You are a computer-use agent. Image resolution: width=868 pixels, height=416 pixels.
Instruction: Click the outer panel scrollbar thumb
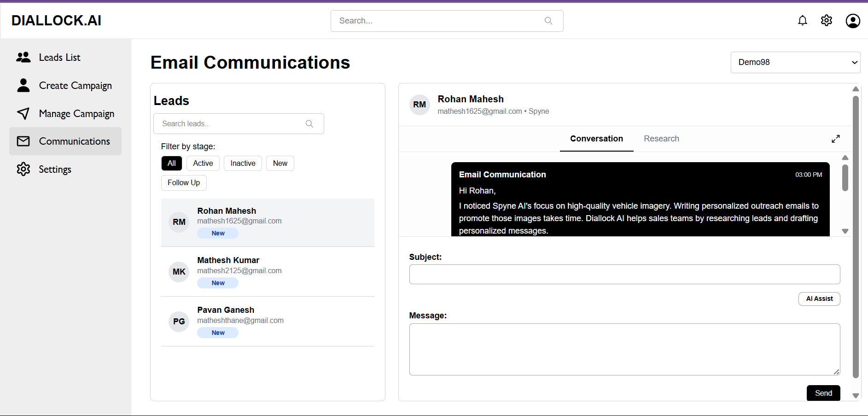pos(856,237)
